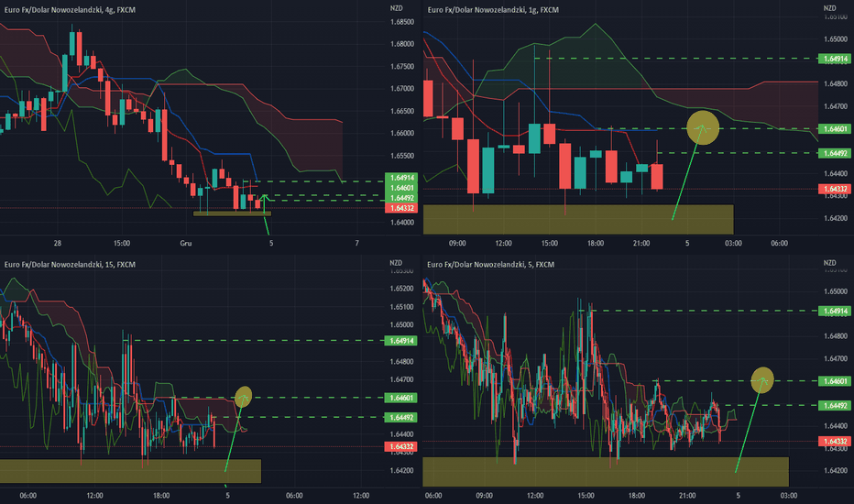Click the Gru date label on 4g time axis
This screenshot has width=854, height=504.
click(186, 244)
